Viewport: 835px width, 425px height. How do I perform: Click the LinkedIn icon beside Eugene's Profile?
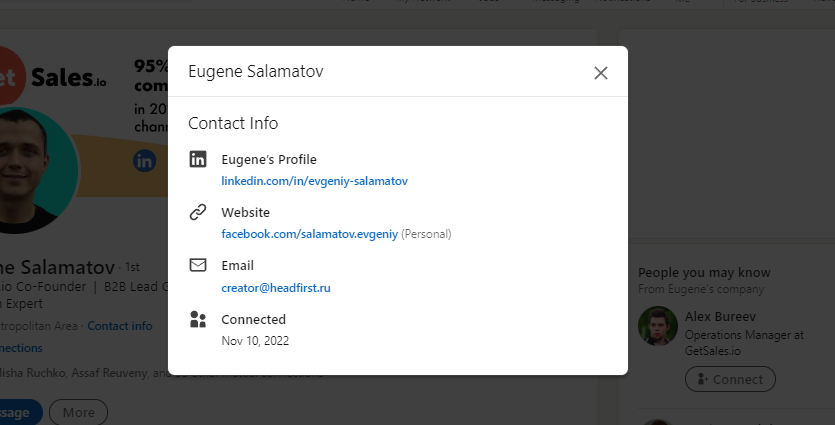[198, 159]
